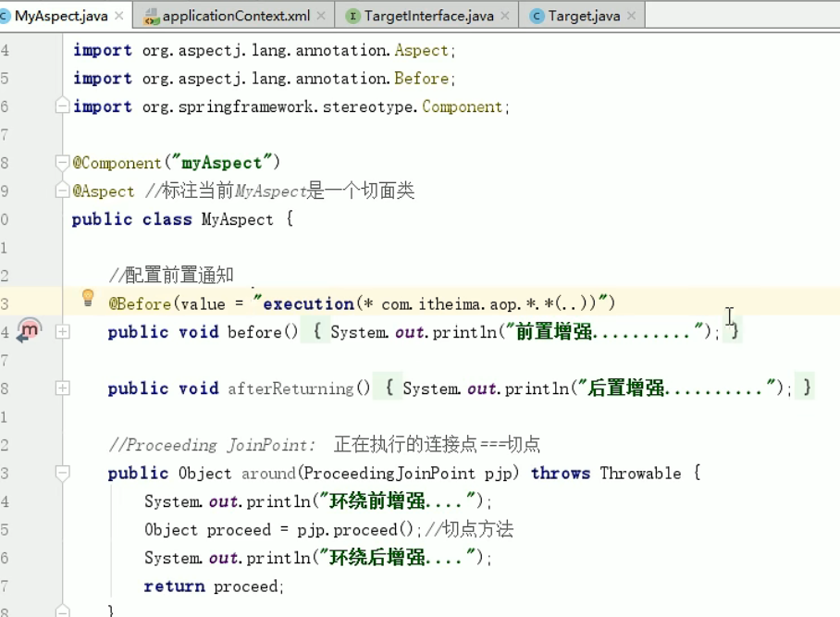Switch to the Target.java tab
Image resolution: width=840 pixels, height=617 pixels.
[x=584, y=16]
